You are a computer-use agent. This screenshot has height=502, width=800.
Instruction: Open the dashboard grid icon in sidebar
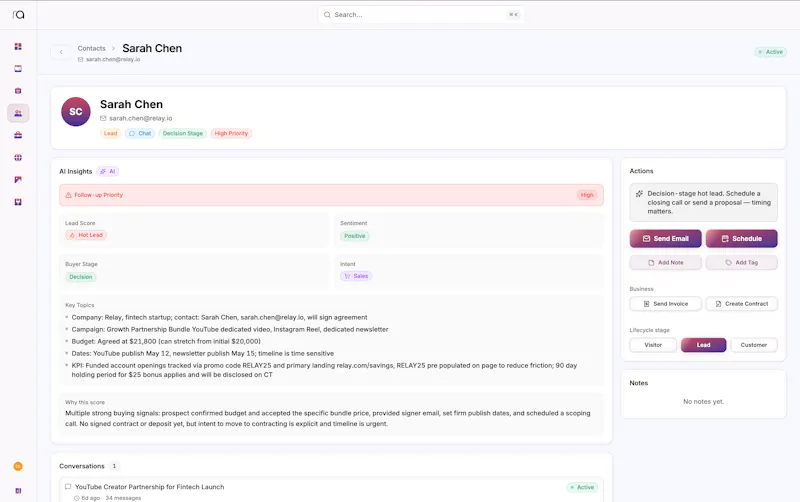[x=18, y=46]
